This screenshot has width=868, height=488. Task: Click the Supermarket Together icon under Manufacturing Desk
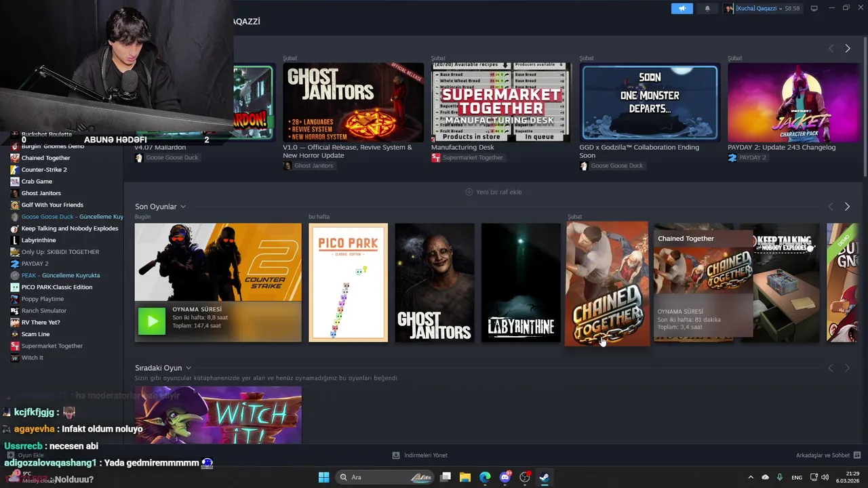435,158
